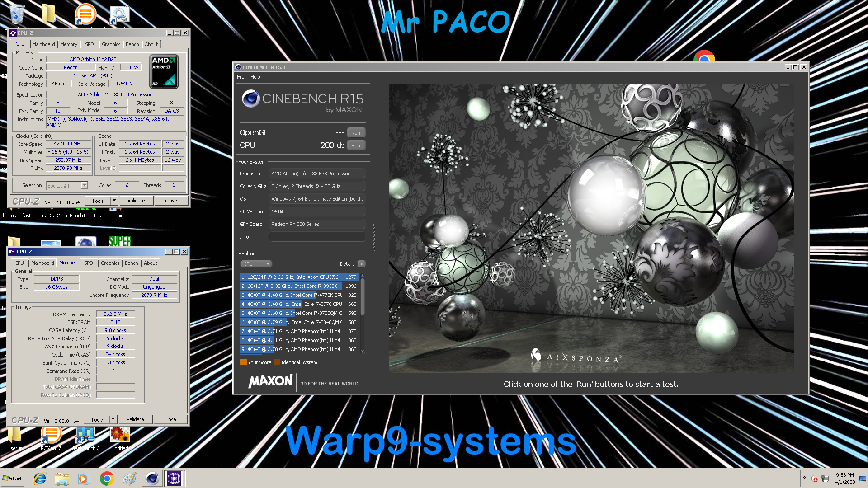Viewport: 868px width, 488px height.
Task: Open the Memory tab in top CPU-Z window
Action: [69, 44]
